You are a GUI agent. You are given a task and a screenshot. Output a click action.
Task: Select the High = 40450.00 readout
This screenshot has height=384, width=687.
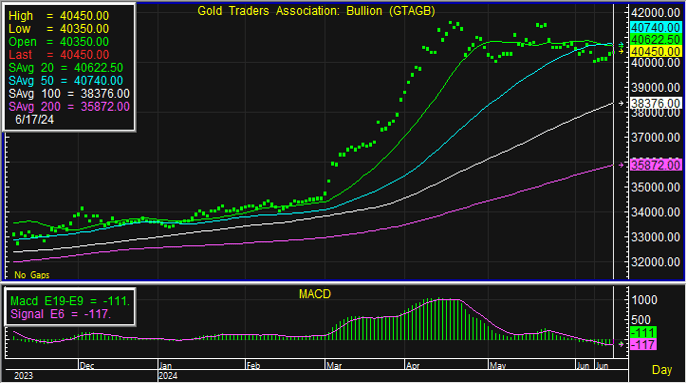(58, 16)
